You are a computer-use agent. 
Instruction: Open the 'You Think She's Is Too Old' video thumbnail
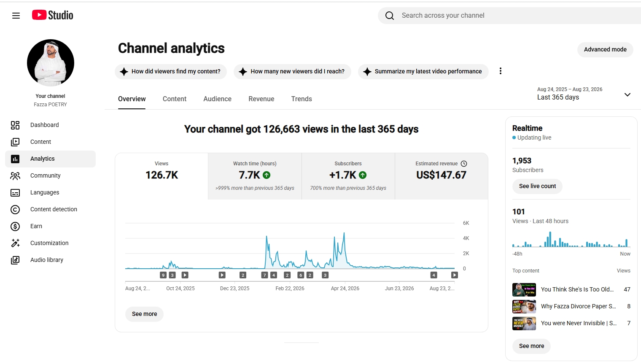(x=524, y=290)
